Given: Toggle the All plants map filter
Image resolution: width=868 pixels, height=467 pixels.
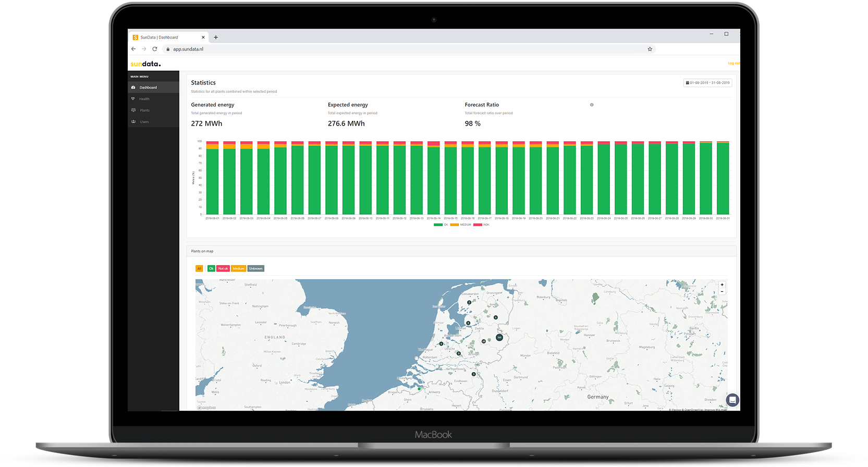Looking at the screenshot, I should [x=199, y=268].
